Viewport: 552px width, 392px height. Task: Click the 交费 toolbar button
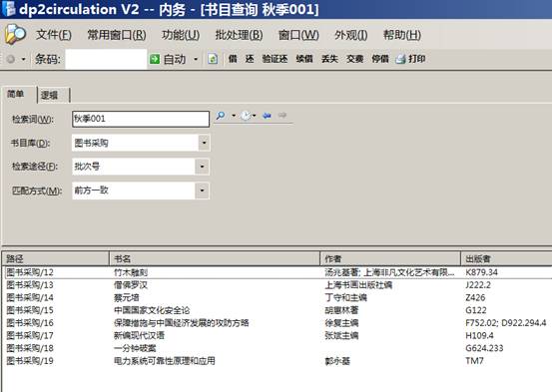pyautogui.click(x=355, y=59)
